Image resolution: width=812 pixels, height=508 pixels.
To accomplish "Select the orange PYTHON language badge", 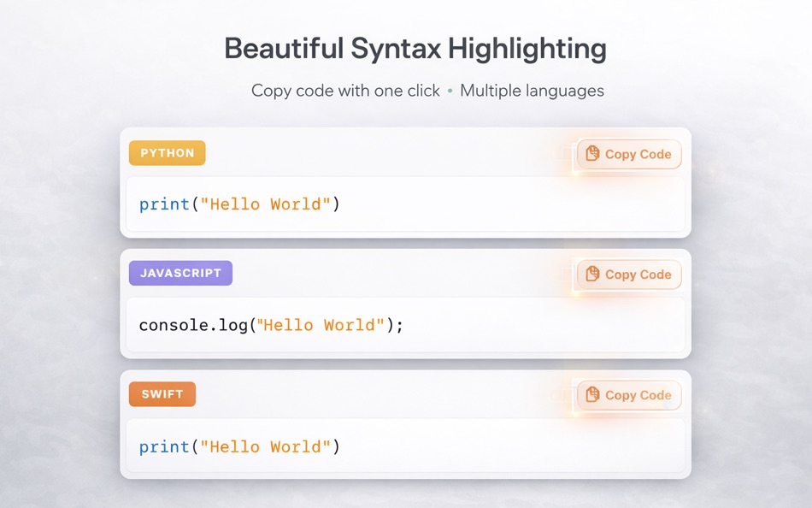I will click(167, 152).
